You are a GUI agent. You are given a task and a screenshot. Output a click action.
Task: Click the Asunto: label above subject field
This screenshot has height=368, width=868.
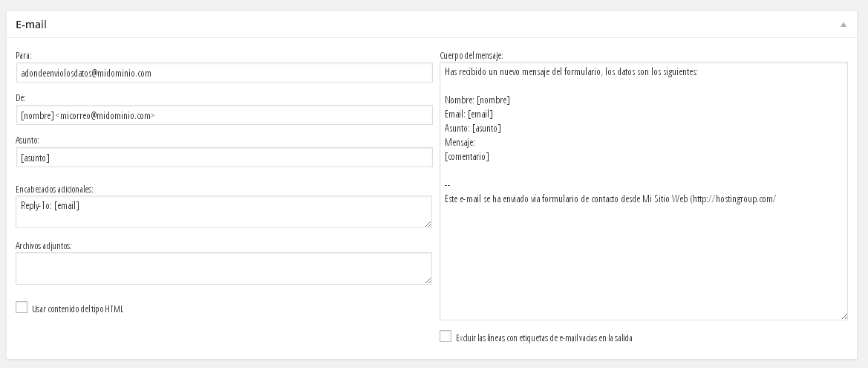(x=27, y=141)
